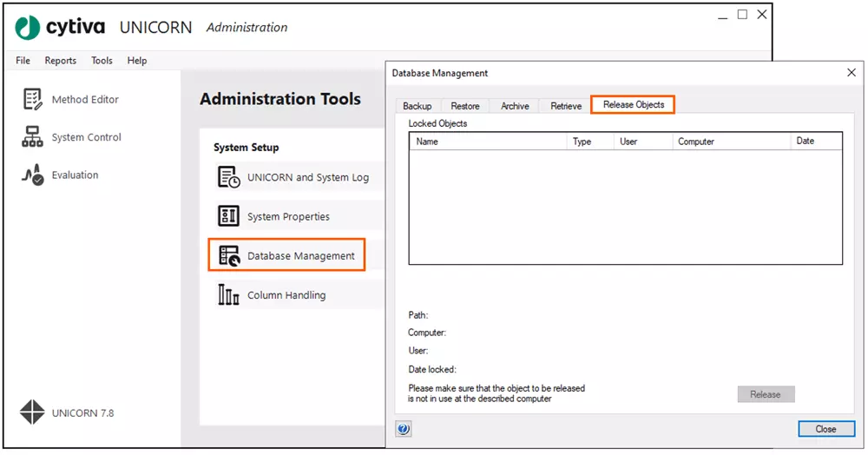The height and width of the screenshot is (455, 868).
Task: Open help via the question mark icon
Action: (x=404, y=428)
